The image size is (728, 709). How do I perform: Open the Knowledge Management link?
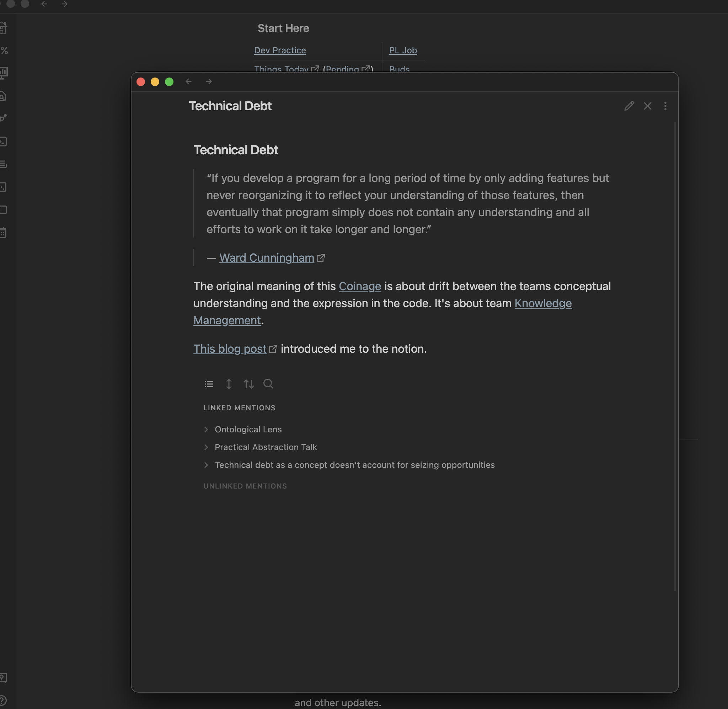(x=543, y=303)
